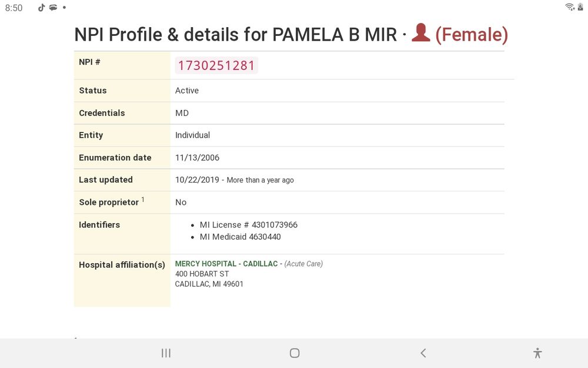Click the (Female) text in heading

(472, 35)
